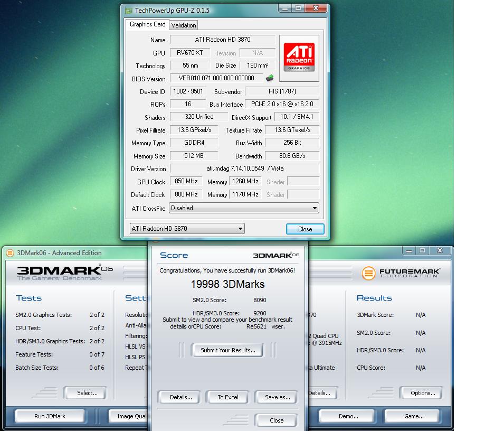Click the BIOS save chip icon in GPU-Z
Viewport: 504px width, 431px height.
coord(270,78)
